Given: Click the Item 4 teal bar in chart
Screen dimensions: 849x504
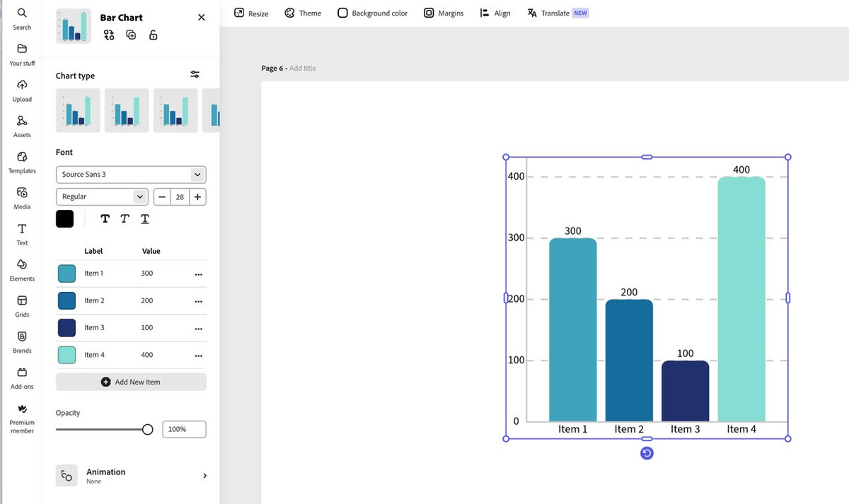Looking at the screenshot, I should click(x=741, y=299).
